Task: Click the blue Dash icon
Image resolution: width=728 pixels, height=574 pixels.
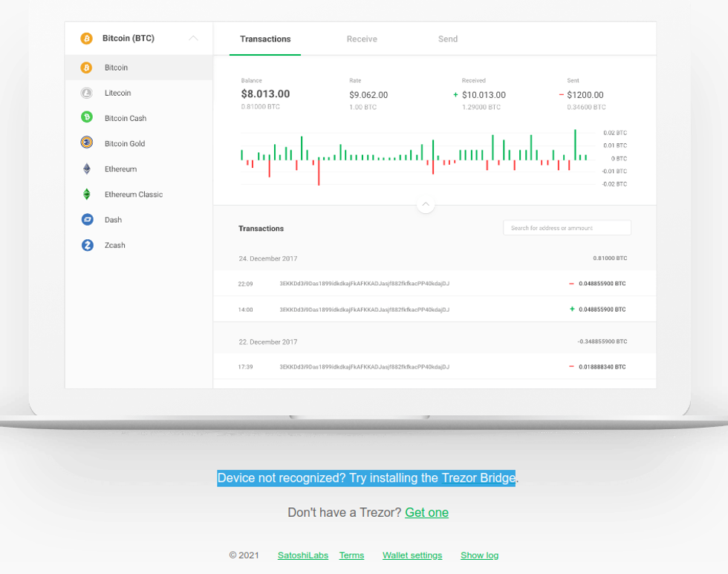Action: click(87, 220)
